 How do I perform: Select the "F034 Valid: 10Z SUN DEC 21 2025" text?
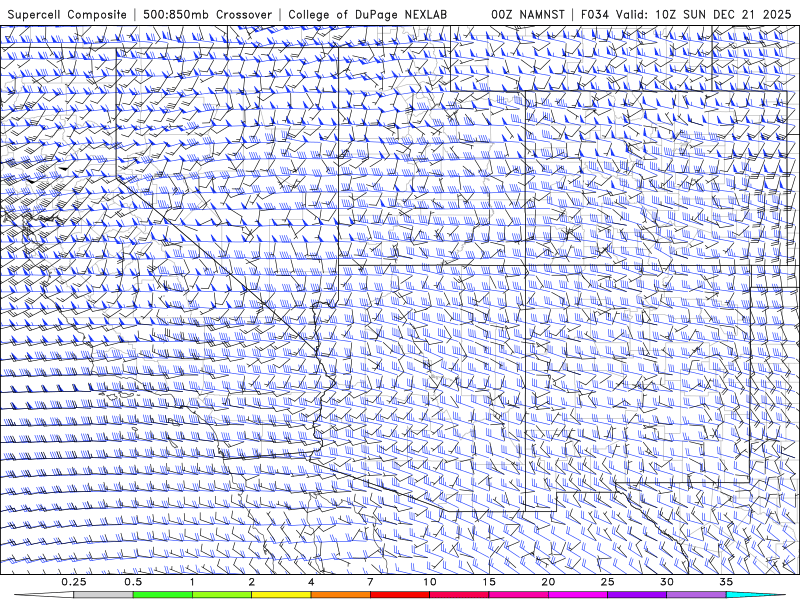(x=686, y=15)
